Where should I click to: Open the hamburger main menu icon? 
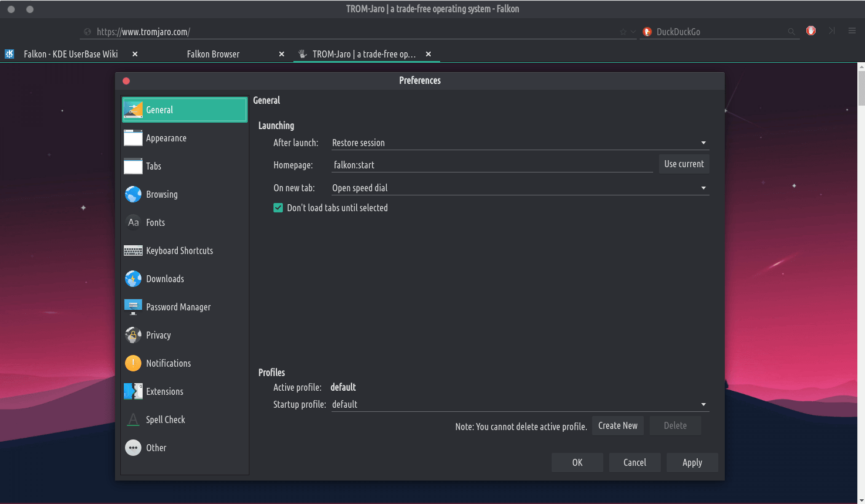pyautogui.click(x=852, y=31)
